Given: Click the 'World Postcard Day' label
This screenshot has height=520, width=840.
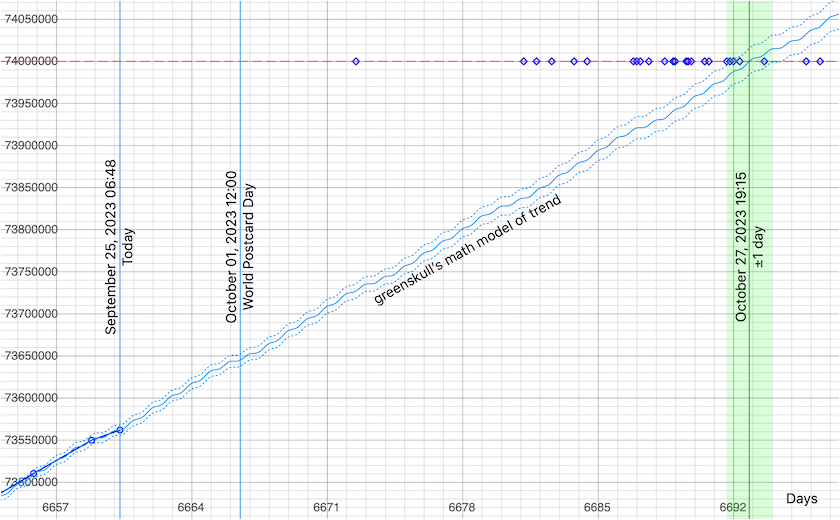Looking at the screenshot, I should [248, 246].
